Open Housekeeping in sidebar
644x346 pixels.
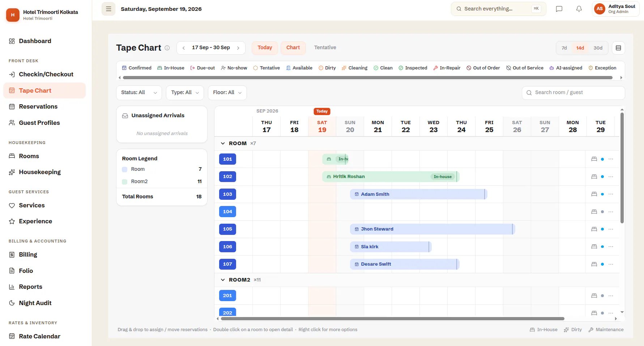[44, 172]
